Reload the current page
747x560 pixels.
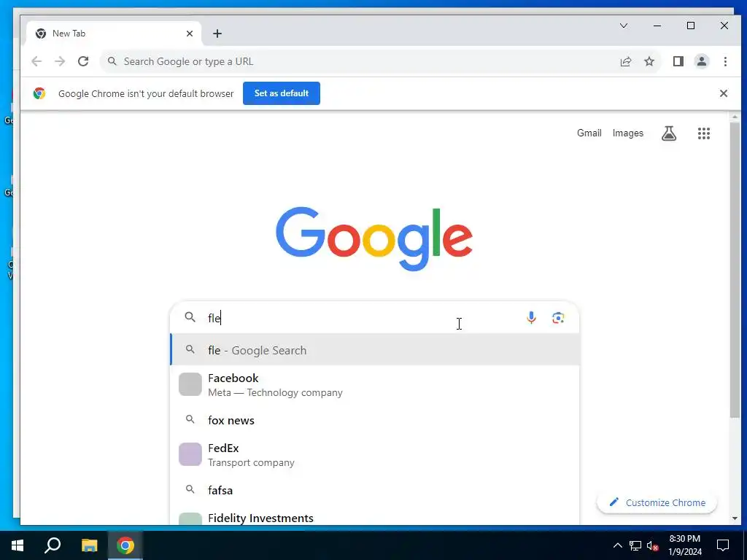point(83,61)
